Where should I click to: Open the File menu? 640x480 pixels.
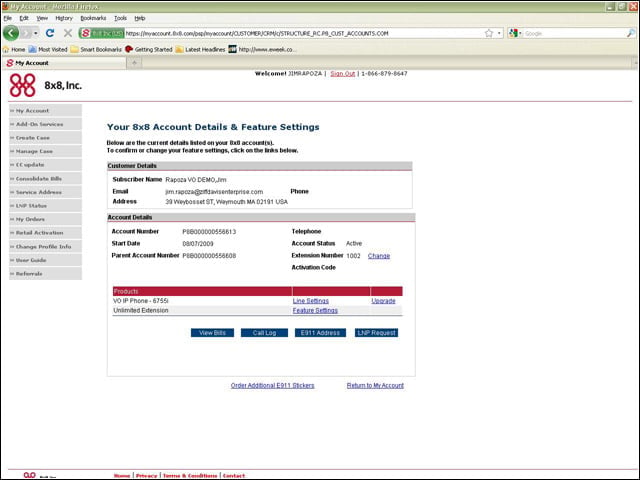(x=7, y=18)
